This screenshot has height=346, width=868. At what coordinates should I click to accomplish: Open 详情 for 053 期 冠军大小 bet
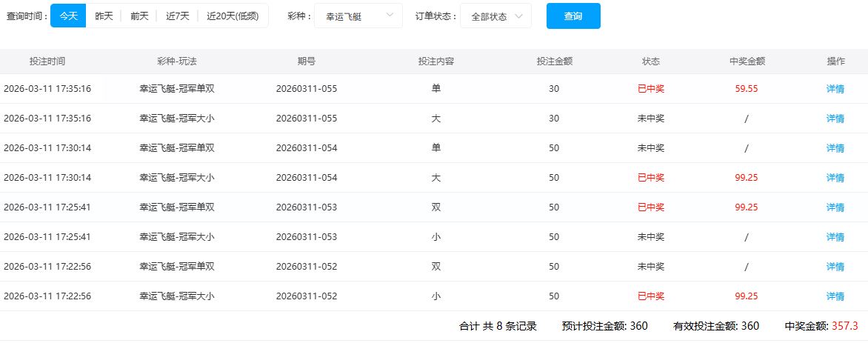tap(835, 237)
